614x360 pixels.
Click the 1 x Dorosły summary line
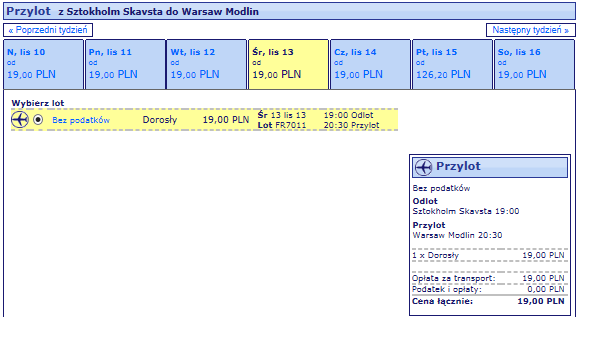click(488, 255)
